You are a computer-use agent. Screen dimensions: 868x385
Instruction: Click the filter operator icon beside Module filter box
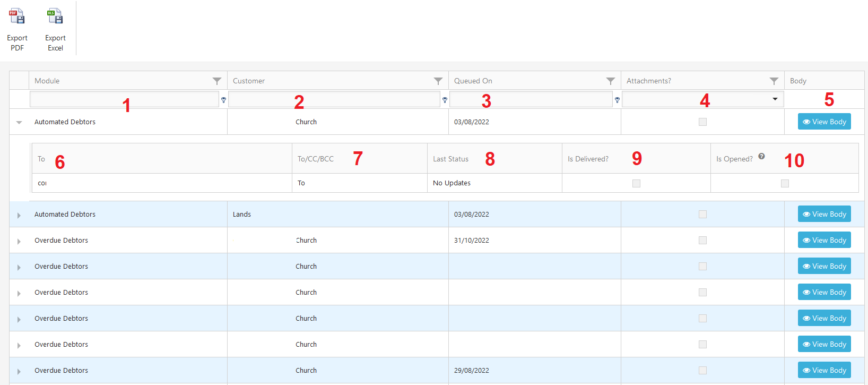[x=223, y=100]
